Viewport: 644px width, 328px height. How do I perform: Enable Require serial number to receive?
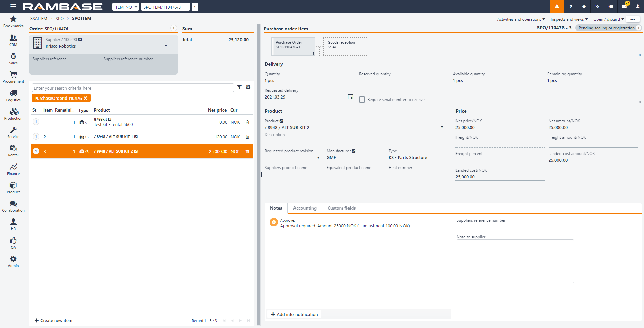click(x=362, y=100)
